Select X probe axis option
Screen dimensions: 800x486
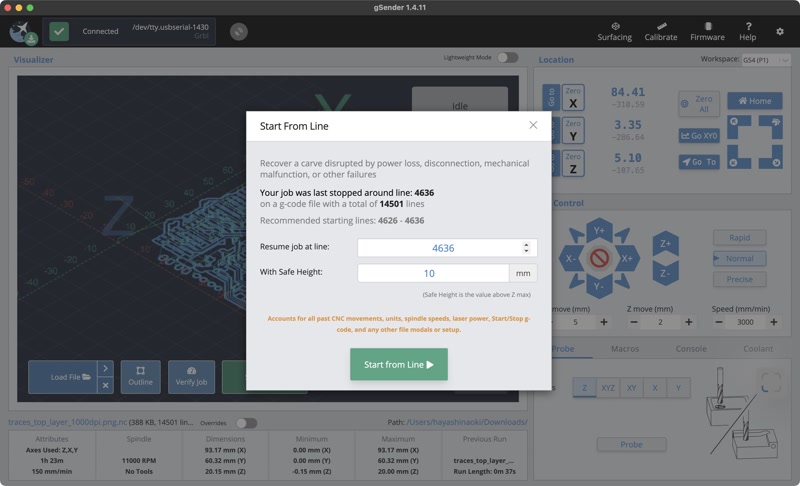655,388
